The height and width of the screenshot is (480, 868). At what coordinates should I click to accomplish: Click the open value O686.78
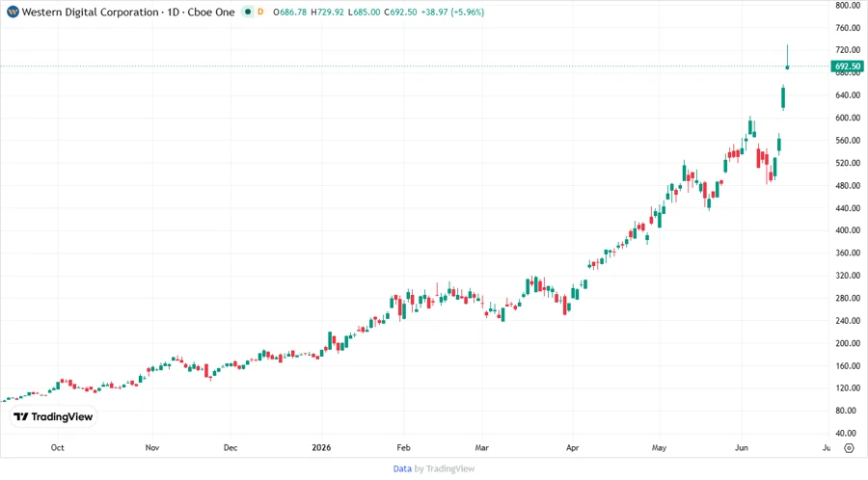point(290,12)
